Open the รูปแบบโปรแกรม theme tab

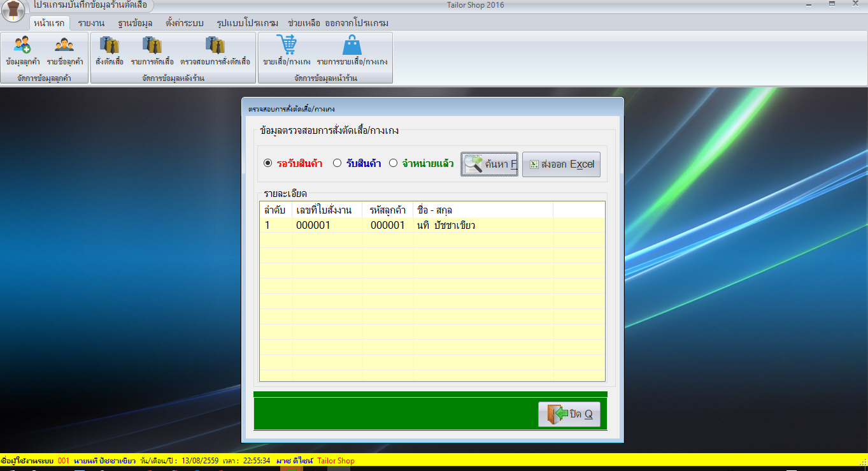[247, 23]
